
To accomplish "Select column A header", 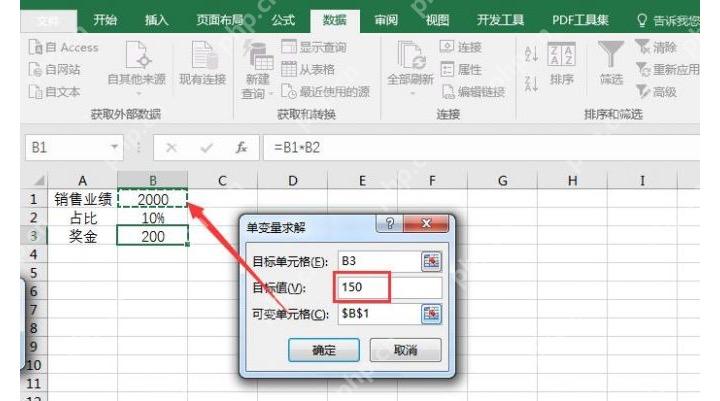I will point(83,181).
